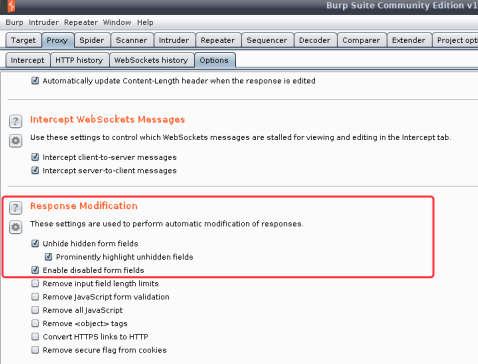Open help for Intercept WebSockets Messages
This screenshot has width=478, height=364.
pos(15,121)
